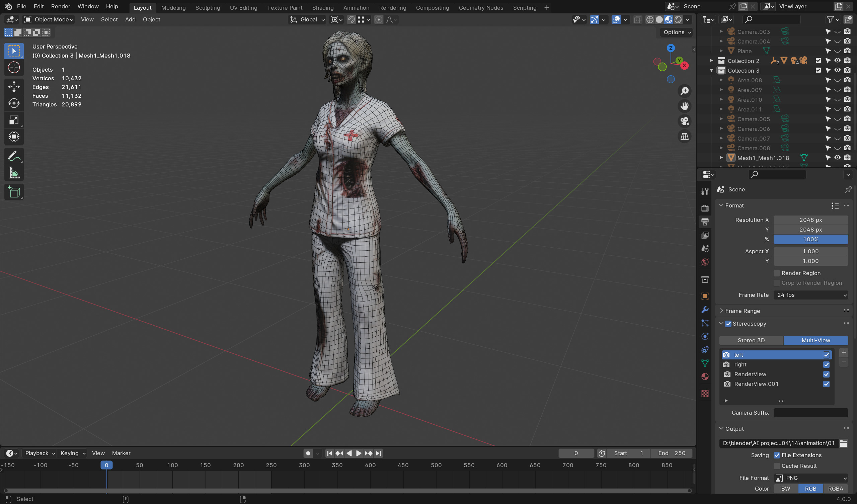Image resolution: width=857 pixels, height=504 pixels.
Task: Set color mode to RGBA
Action: click(835, 489)
